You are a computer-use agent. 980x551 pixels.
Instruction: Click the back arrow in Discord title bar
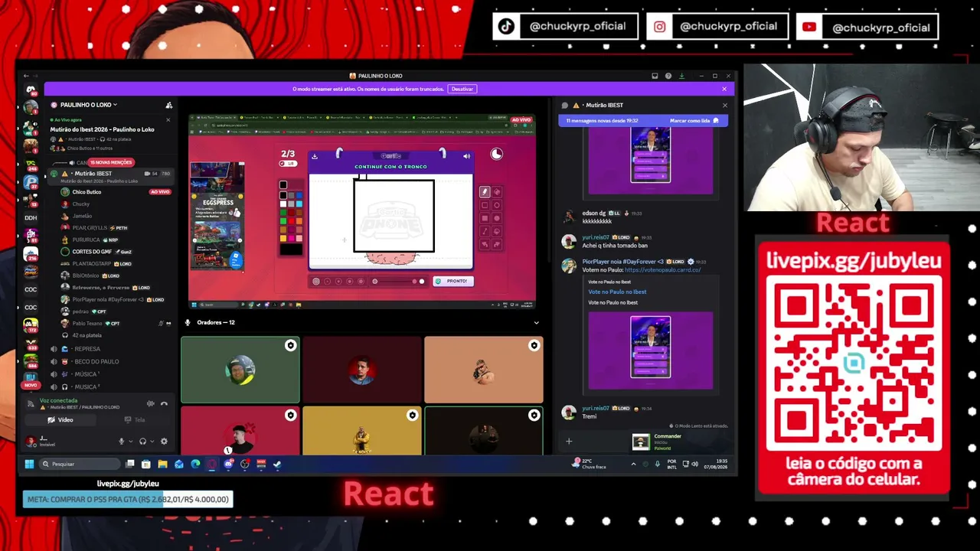[x=26, y=76]
